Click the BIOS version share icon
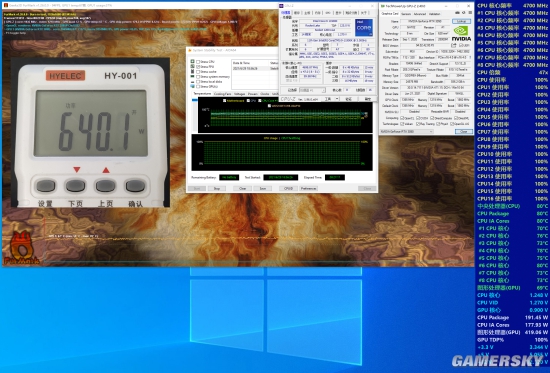 tap(454, 45)
